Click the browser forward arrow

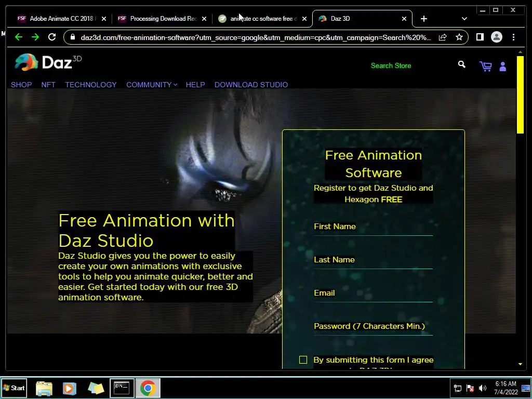tap(35, 37)
